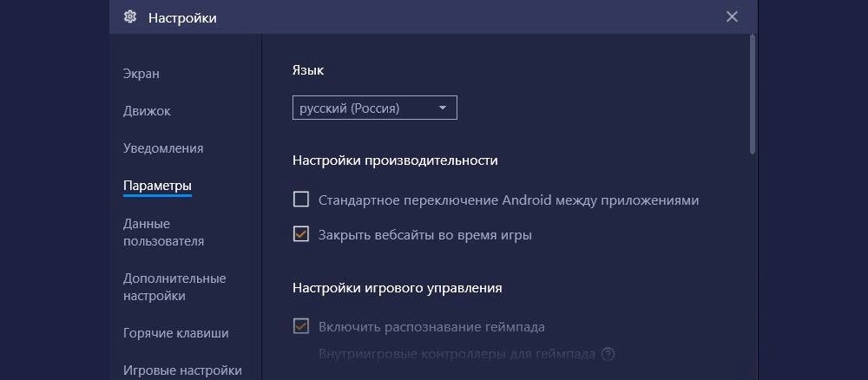Uncheck Закрыть вебсайты во время игры
Screen dimensions: 868x380
[x=300, y=234]
